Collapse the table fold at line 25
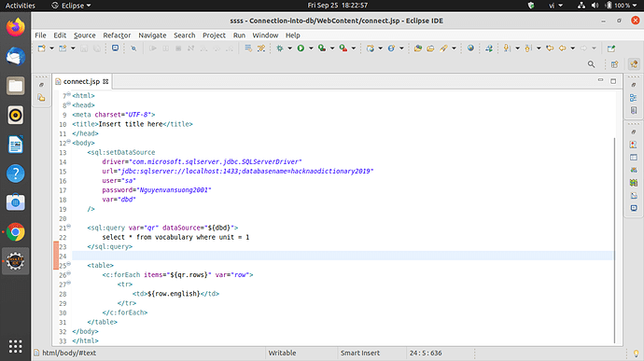Screen dimensions: 644x361 point(69,264)
